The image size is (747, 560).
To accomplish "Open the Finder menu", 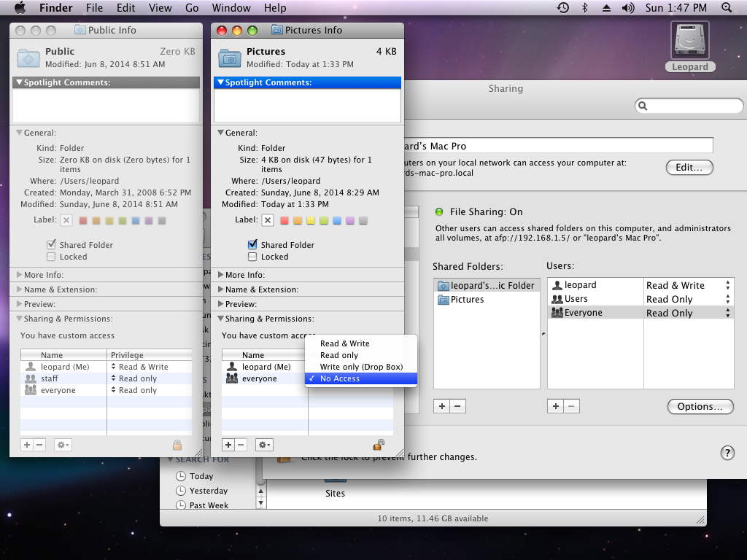I will [x=55, y=7].
